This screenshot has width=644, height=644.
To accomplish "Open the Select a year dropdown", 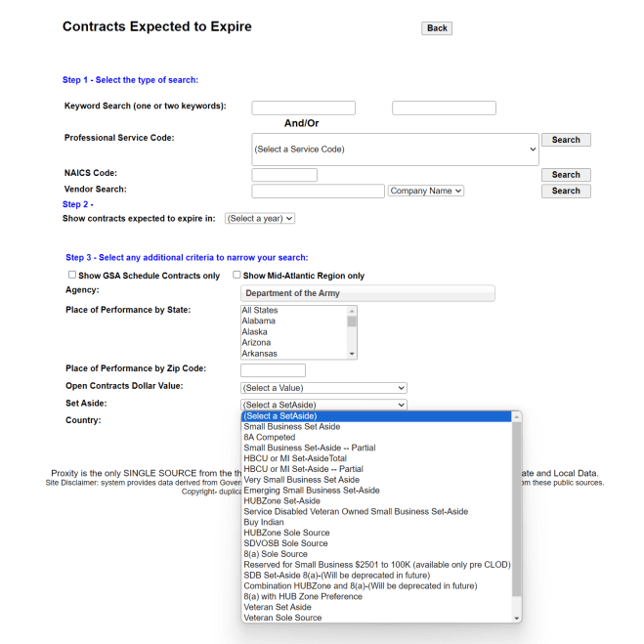I will pyautogui.click(x=260, y=219).
